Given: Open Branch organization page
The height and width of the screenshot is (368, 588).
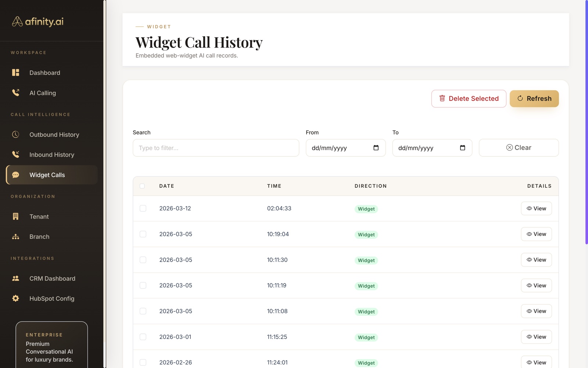Looking at the screenshot, I should [x=52, y=237].
